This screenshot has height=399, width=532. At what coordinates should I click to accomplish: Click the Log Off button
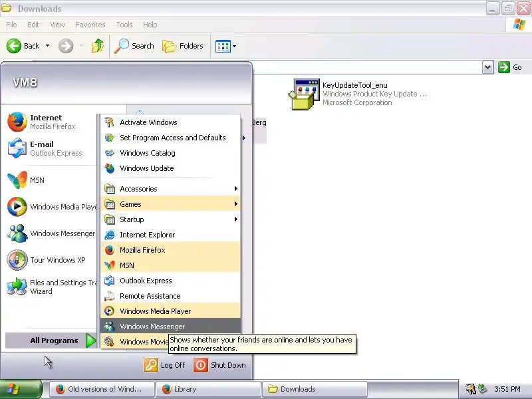(164, 365)
